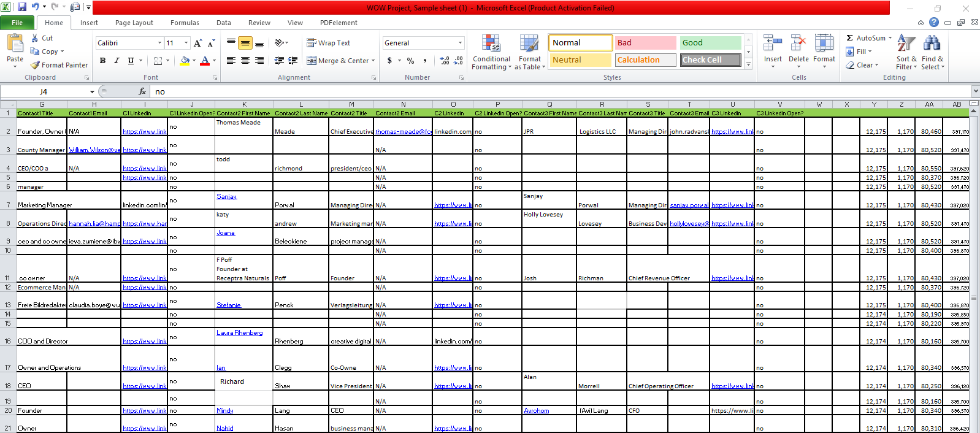
Task: Click cell containing 'Thomas Meade'
Action: (x=244, y=126)
